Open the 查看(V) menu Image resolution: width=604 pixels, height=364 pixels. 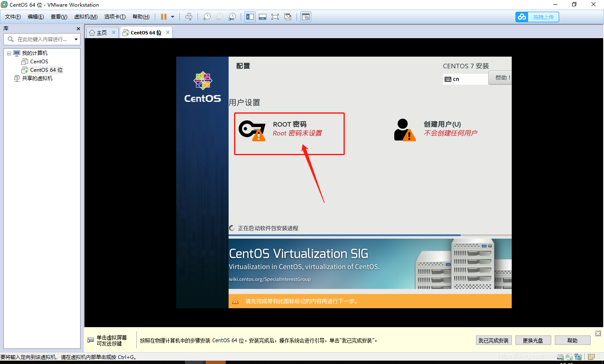[x=59, y=17]
